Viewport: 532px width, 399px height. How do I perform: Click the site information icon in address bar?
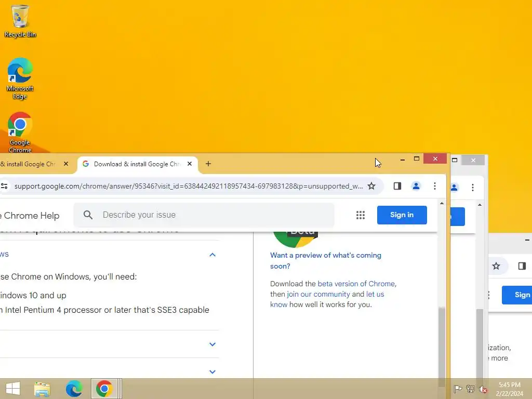pyautogui.click(x=4, y=186)
